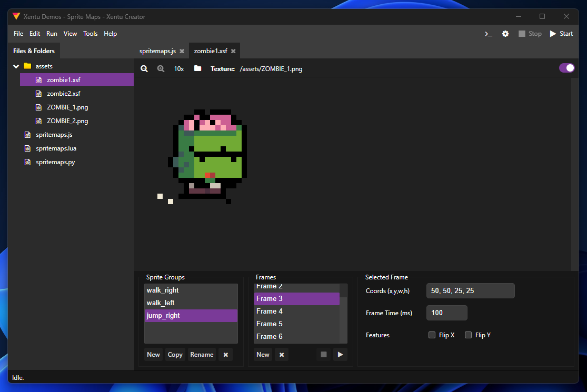Create a New sprite group
Image resolution: width=587 pixels, height=392 pixels.
pos(153,354)
